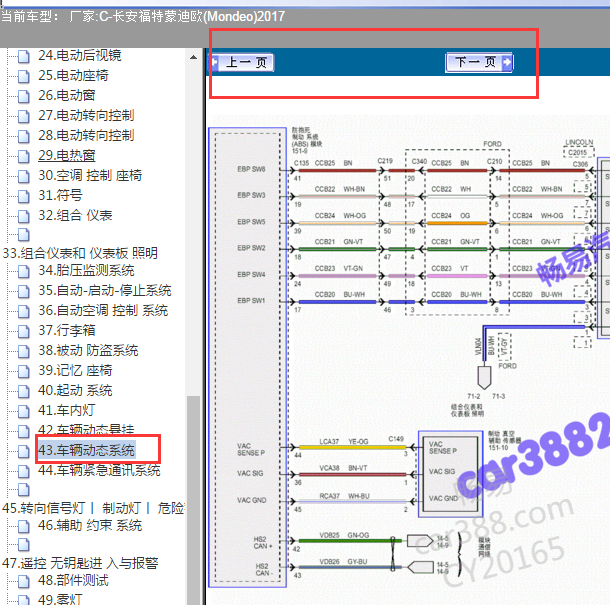The height and width of the screenshot is (605, 610).
Task: Click the 71-2 connector reference symbol
Action: (484, 377)
